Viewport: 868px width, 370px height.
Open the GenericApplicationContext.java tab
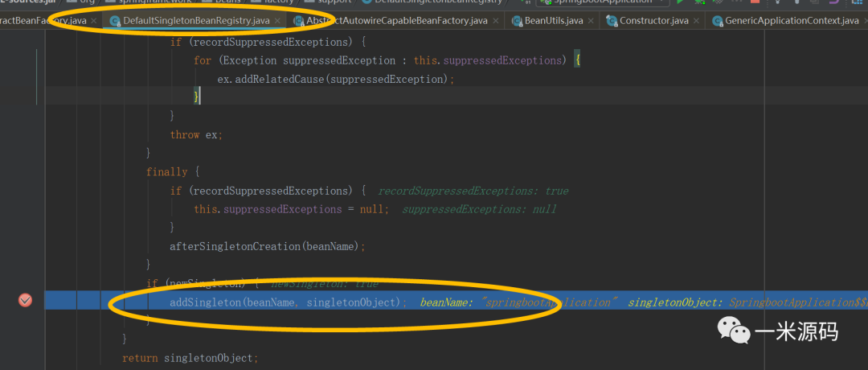[x=792, y=20]
